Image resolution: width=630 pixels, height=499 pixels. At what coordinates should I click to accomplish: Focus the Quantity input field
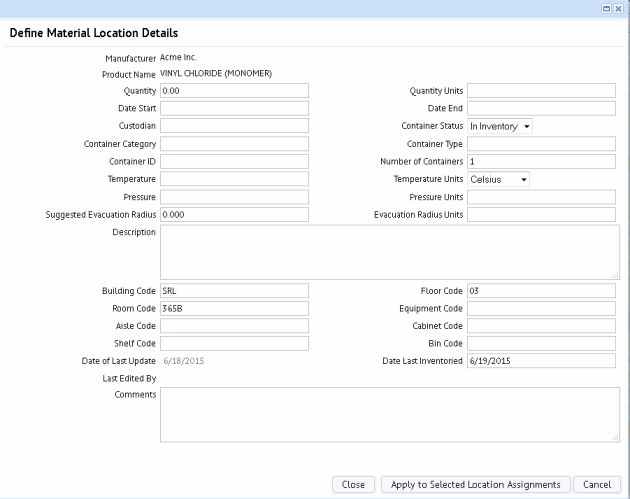tap(234, 90)
